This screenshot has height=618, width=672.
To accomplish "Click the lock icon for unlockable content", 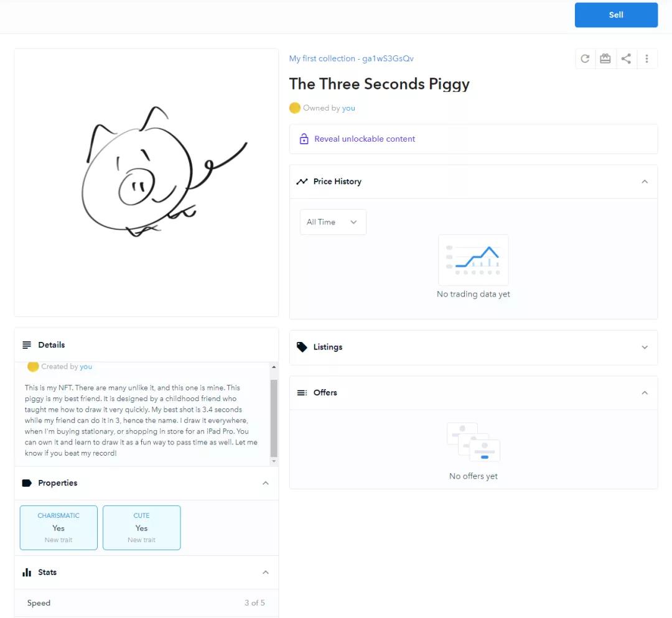I will click(x=304, y=139).
